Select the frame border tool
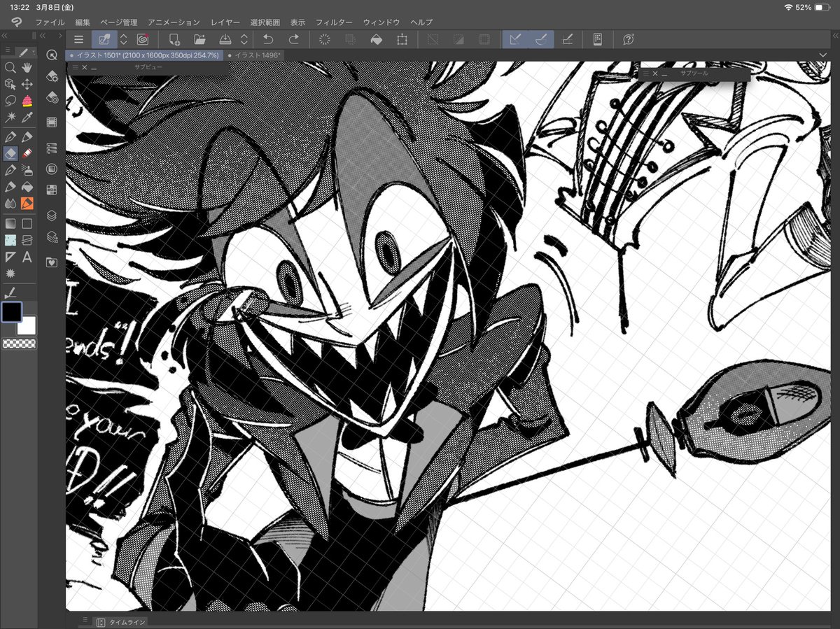Viewport: 840px width, 629px height. point(27,240)
